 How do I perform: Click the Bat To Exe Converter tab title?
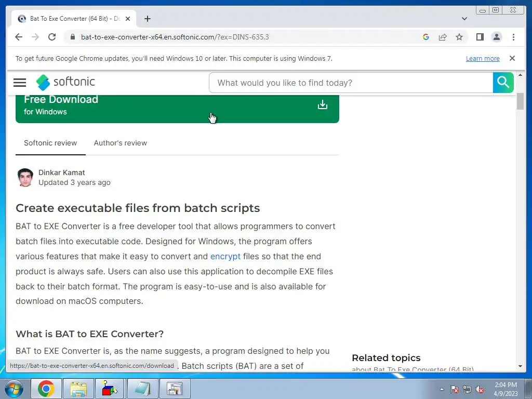[75, 19]
